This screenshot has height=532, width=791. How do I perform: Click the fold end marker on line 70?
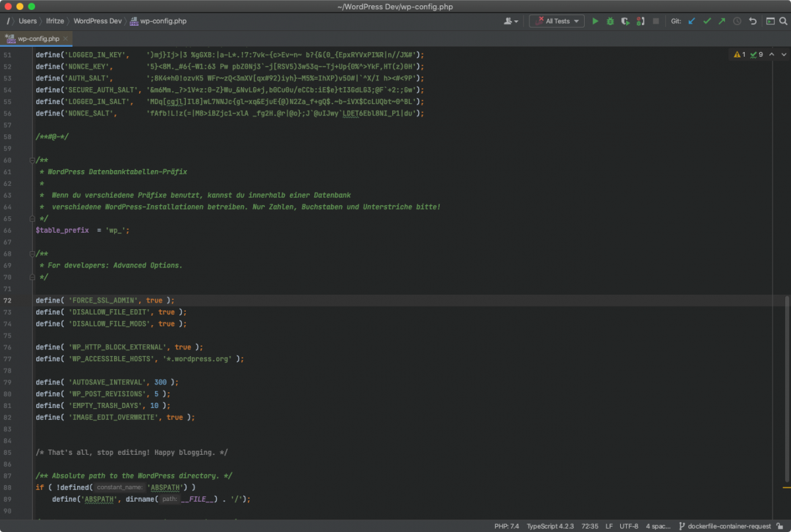click(32, 277)
